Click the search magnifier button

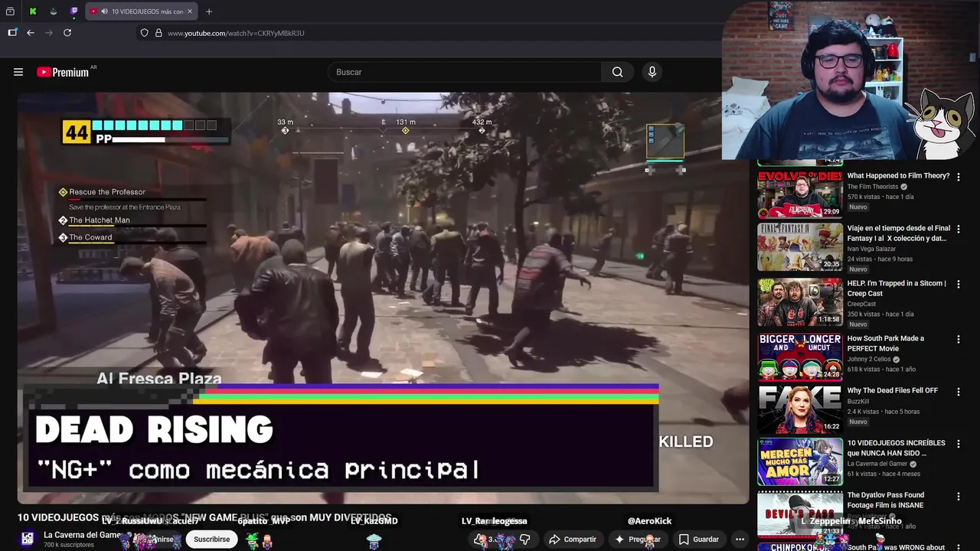[x=617, y=72]
